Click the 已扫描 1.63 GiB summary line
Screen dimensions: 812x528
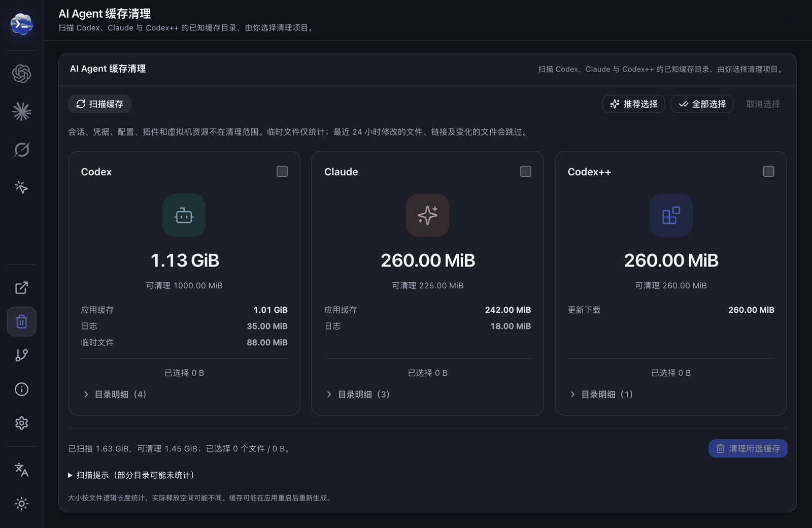[180, 449]
